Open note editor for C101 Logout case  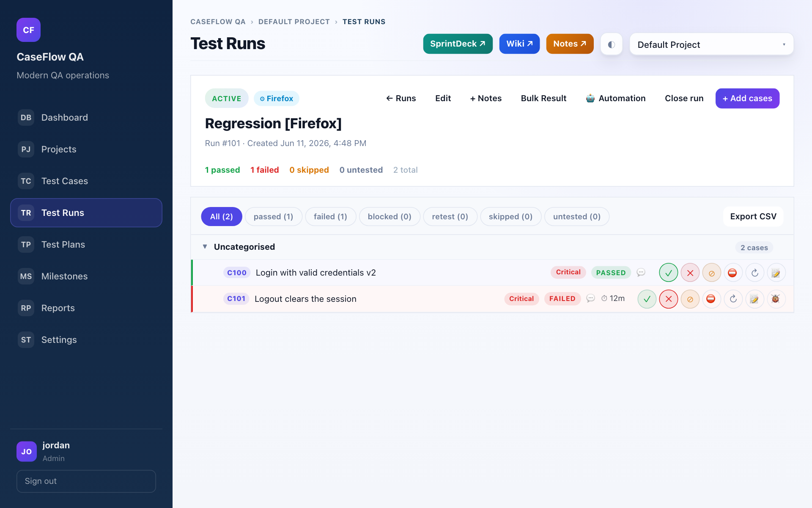point(754,299)
